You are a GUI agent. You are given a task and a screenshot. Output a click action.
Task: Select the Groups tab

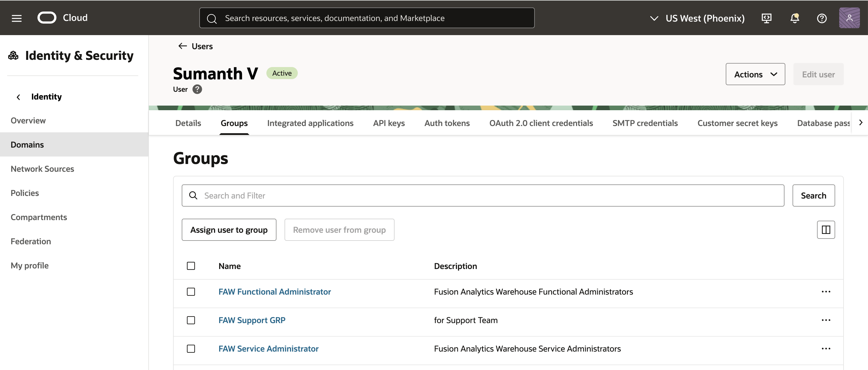234,123
